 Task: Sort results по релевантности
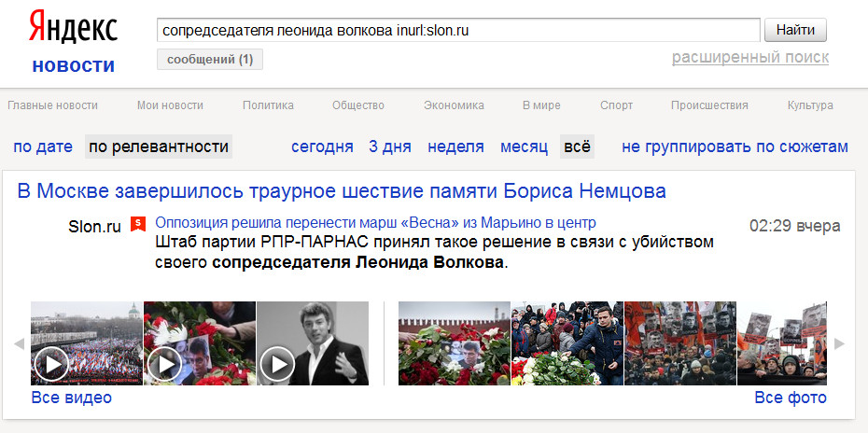159,147
